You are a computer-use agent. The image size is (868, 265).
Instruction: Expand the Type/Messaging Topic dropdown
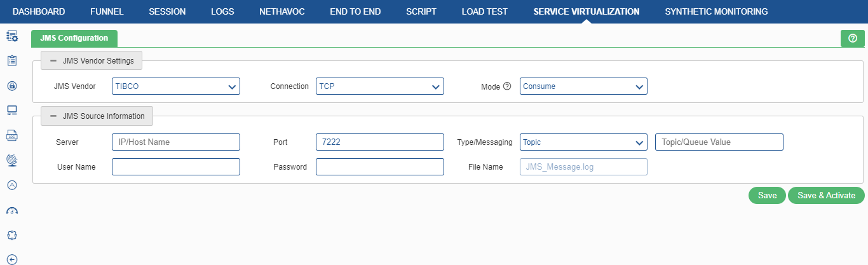[583, 142]
